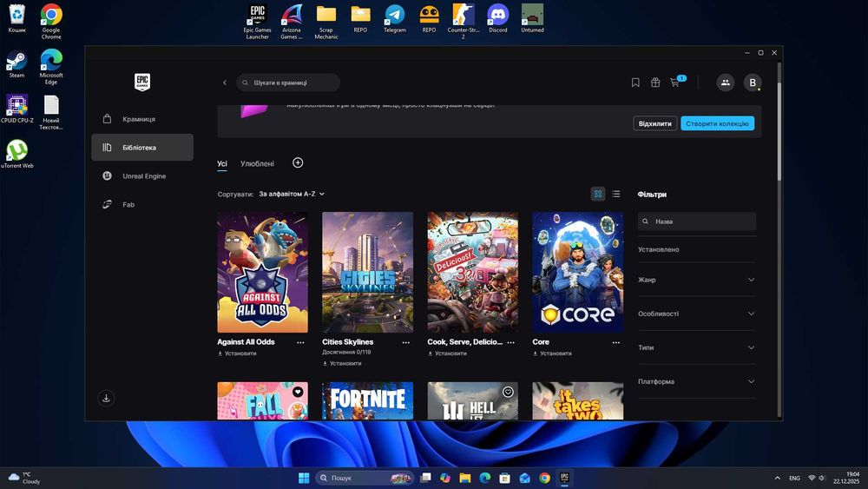The image size is (868, 489).
Task: Open the shopping cart icon
Action: [x=674, y=83]
